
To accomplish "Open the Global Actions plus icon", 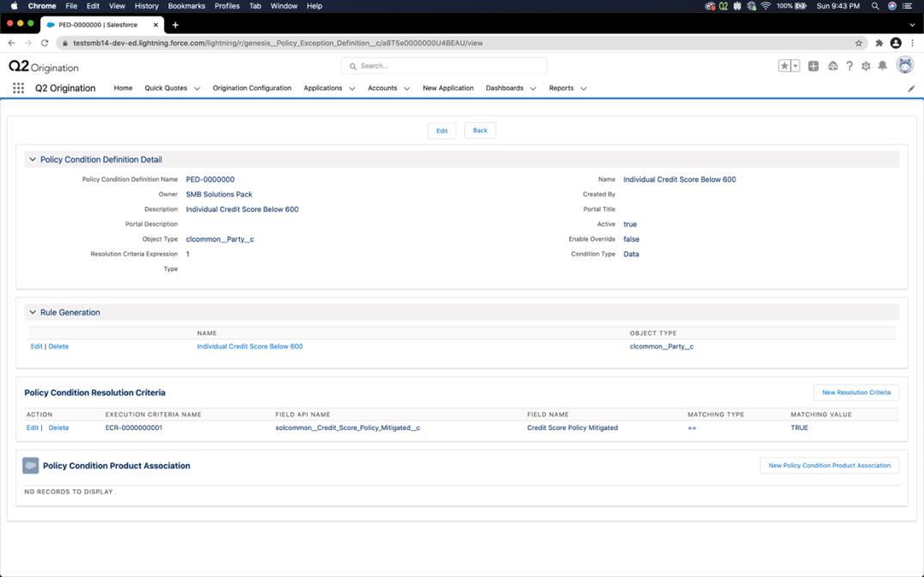I will click(813, 66).
